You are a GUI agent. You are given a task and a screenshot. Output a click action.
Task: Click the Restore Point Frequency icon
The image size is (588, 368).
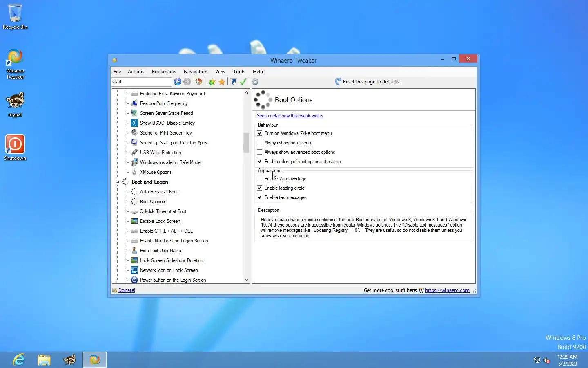(134, 103)
